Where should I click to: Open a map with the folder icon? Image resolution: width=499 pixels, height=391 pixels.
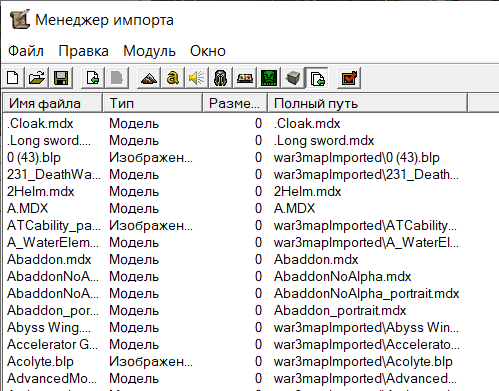(x=37, y=78)
